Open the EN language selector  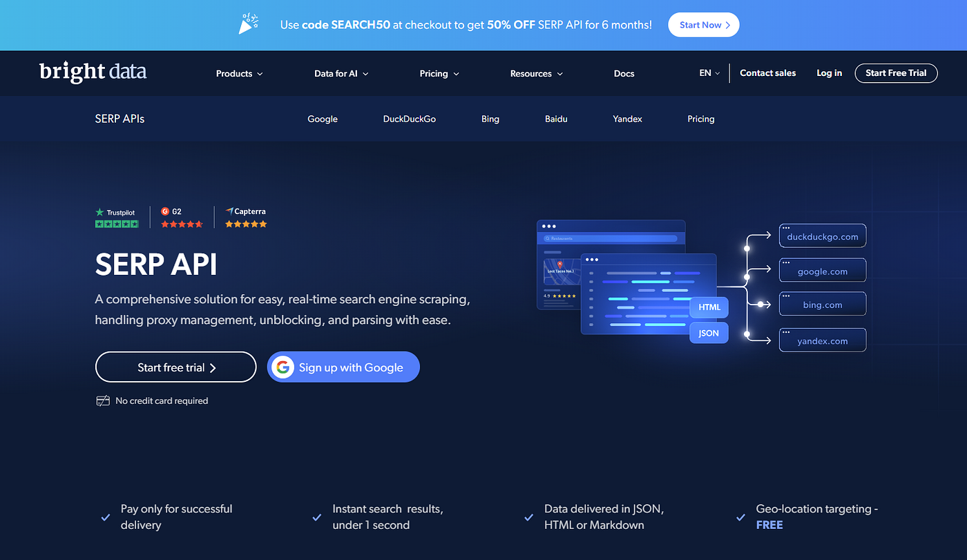coord(709,73)
